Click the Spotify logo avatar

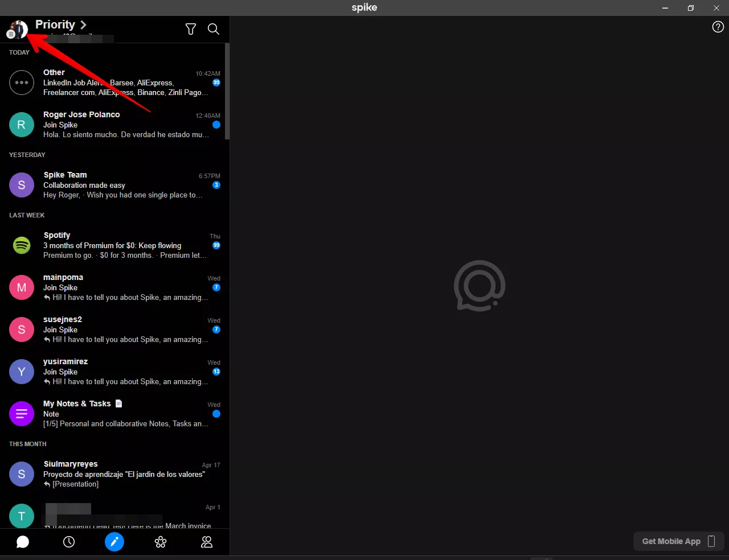click(22, 245)
